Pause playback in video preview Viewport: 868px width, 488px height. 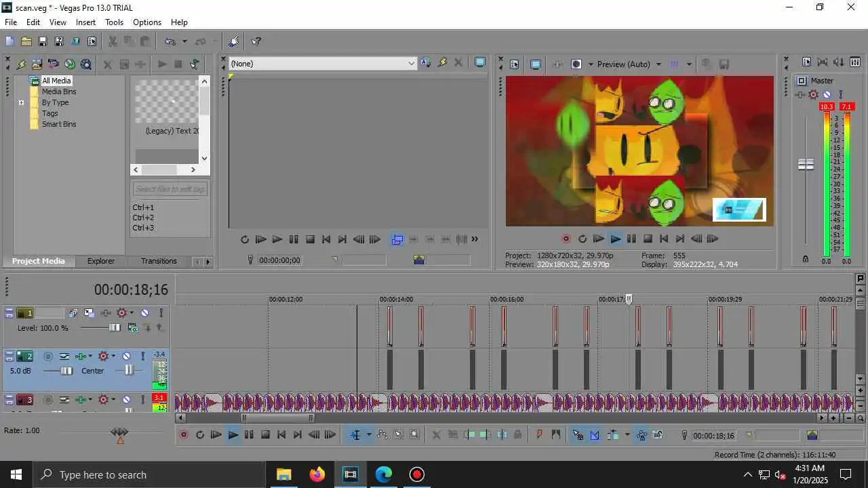pos(631,239)
